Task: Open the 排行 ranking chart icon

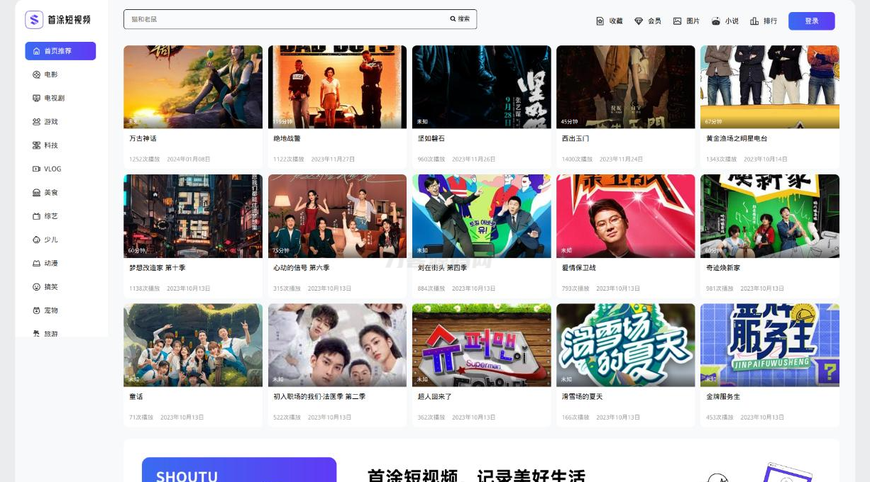Action: 754,21
